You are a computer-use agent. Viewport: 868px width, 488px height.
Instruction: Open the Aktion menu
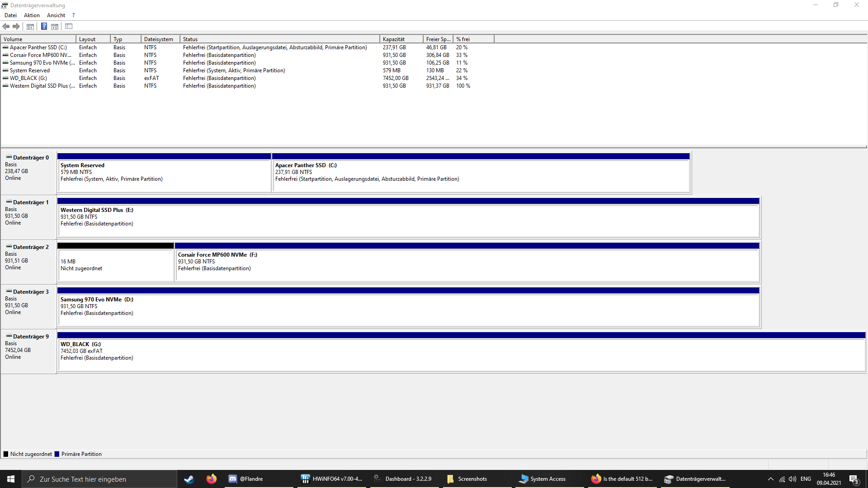pyautogui.click(x=32, y=15)
